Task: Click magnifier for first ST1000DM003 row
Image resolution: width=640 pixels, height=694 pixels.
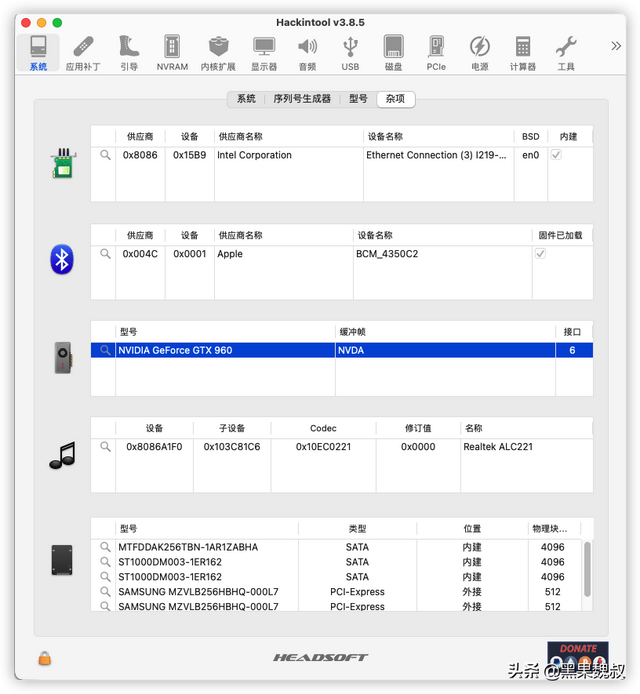Action: [x=105, y=562]
